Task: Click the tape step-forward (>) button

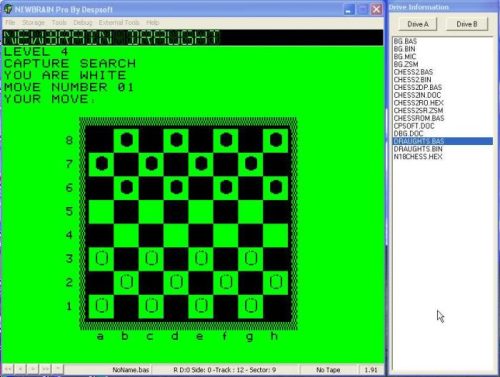Action: (33, 369)
